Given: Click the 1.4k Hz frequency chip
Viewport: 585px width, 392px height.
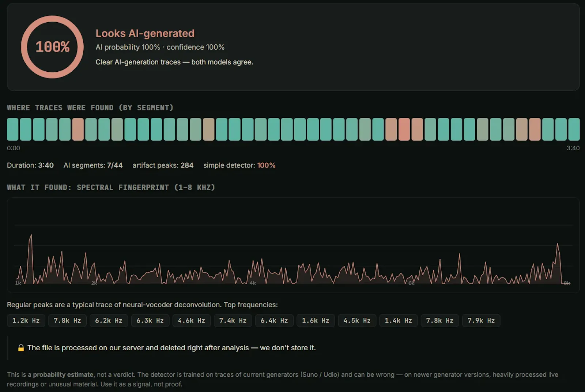Looking at the screenshot, I should point(398,321).
